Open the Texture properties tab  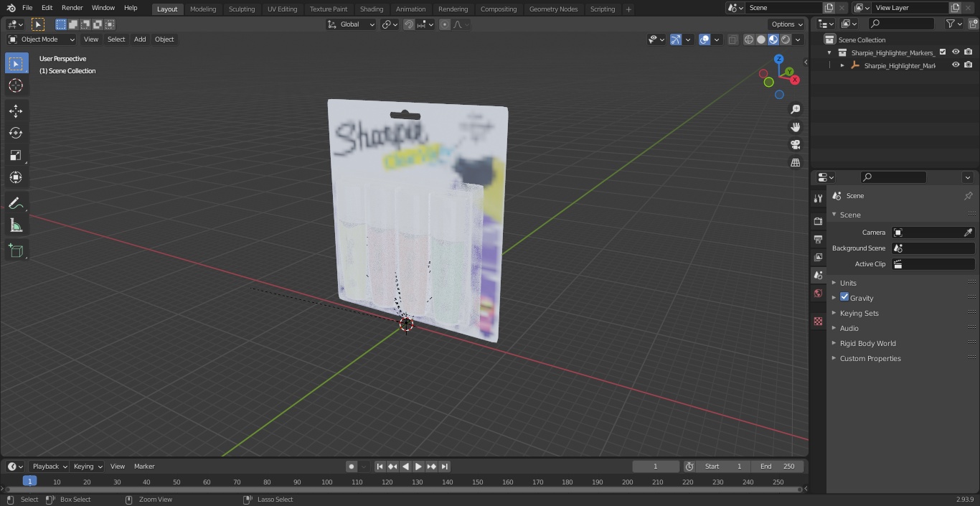pyautogui.click(x=818, y=322)
